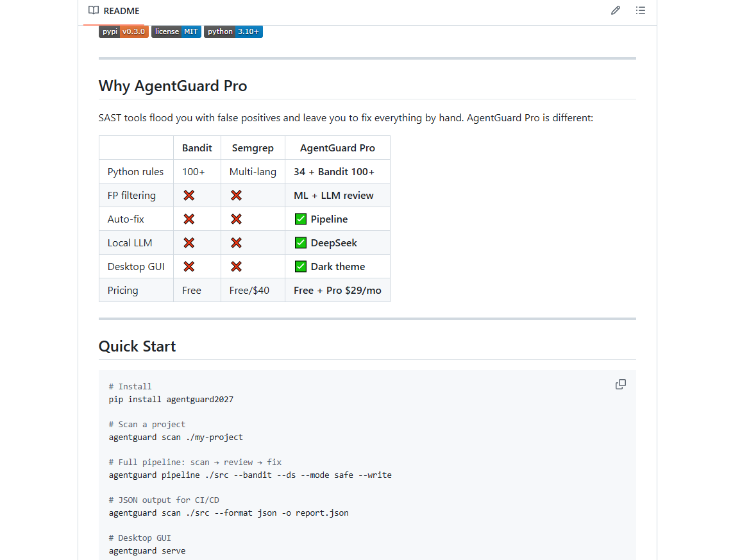
Task: Open the README outline list icon
Action: click(641, 10)
